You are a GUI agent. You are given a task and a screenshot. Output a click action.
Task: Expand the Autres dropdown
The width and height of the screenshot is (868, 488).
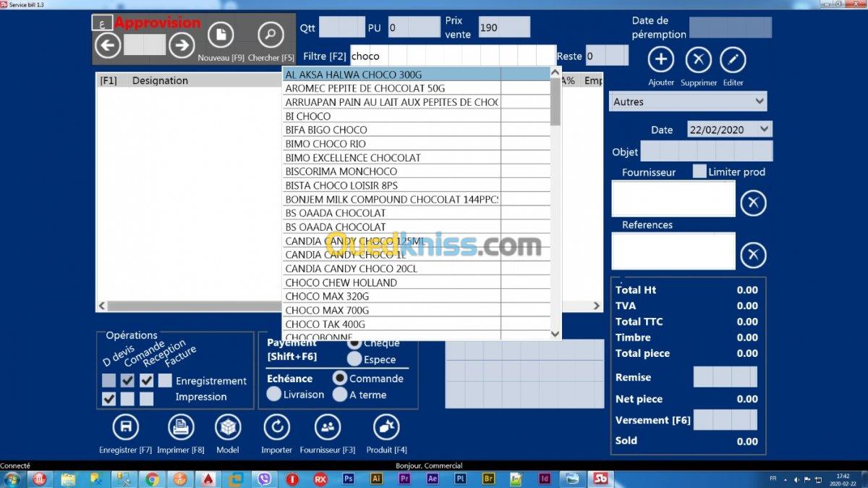[688, 101]
